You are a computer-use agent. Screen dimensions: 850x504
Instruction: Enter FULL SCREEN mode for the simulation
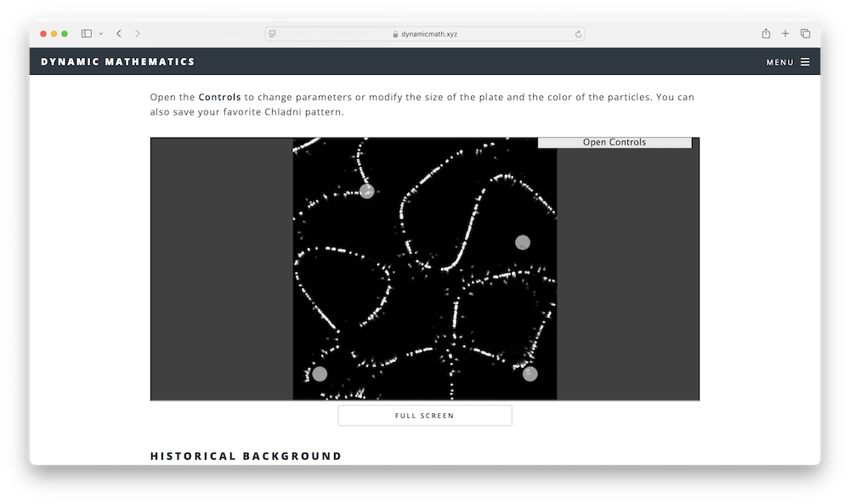click(424, 416)
